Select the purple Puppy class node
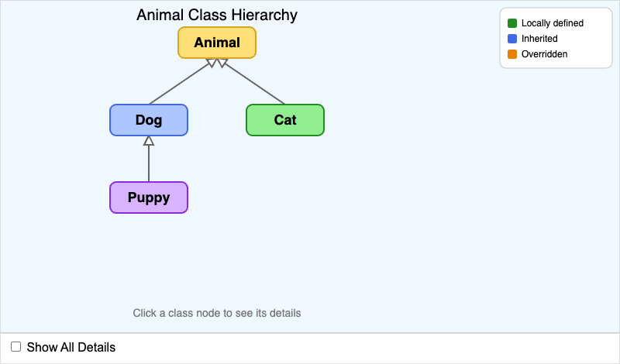Screen dimensions: 620x364 click(149, 197)
